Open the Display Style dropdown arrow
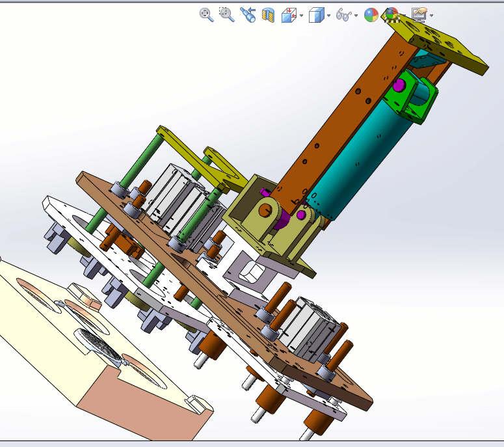 (x=328, y=16)
